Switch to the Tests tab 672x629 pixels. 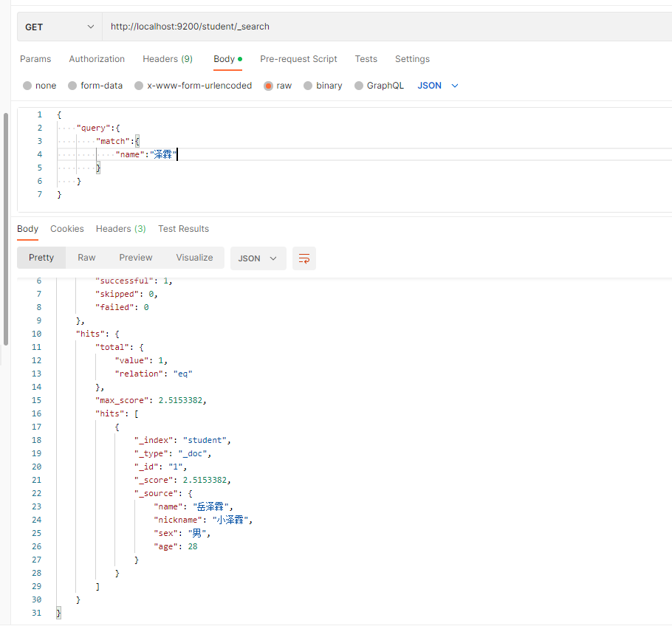pos(366,59)
